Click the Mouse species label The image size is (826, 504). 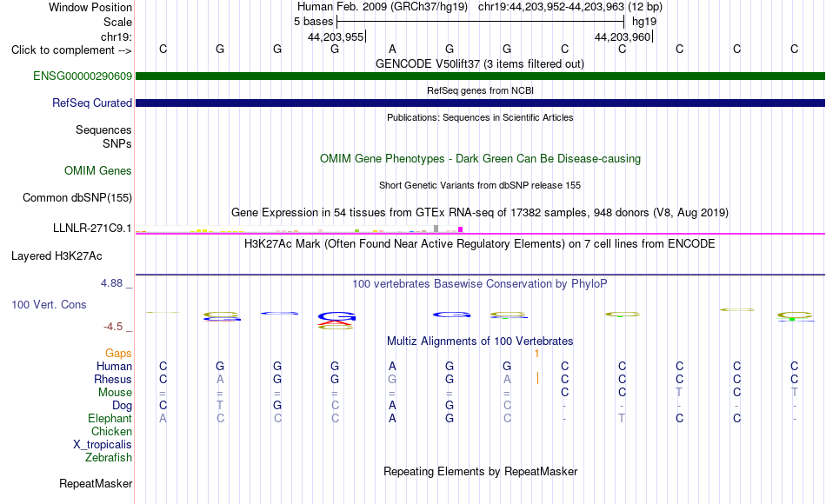[x=115, y=393]
